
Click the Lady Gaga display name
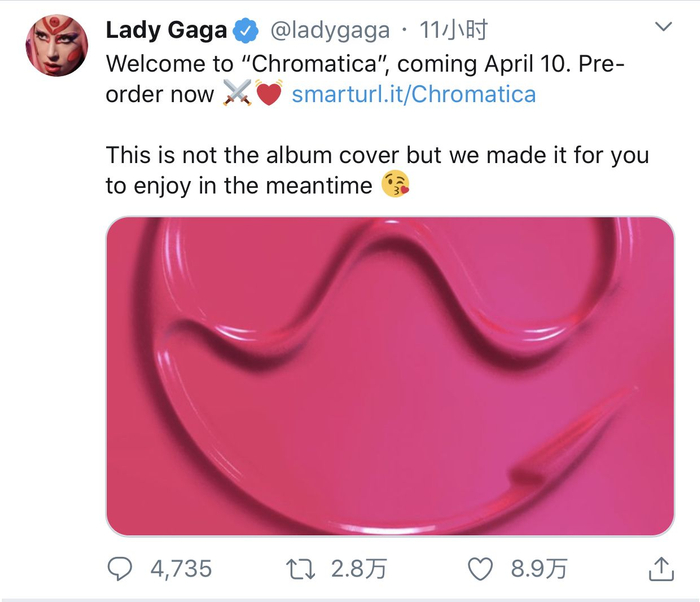[x=166, y=31]
